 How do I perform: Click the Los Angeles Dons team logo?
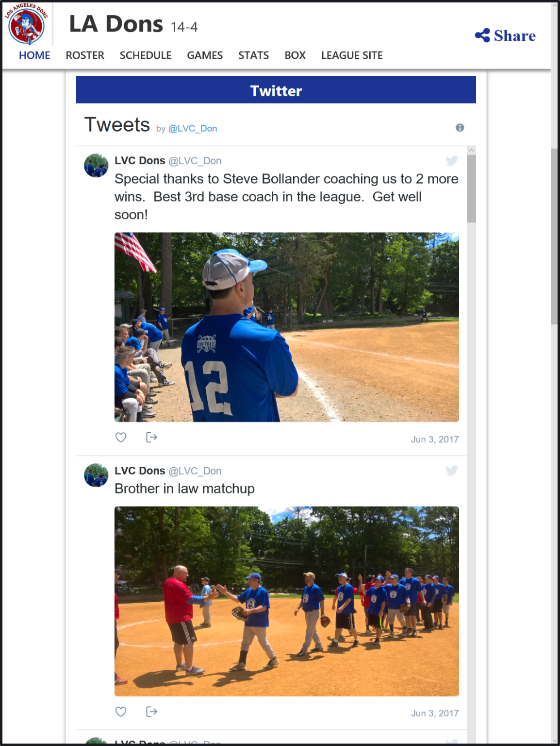[26, 23]
